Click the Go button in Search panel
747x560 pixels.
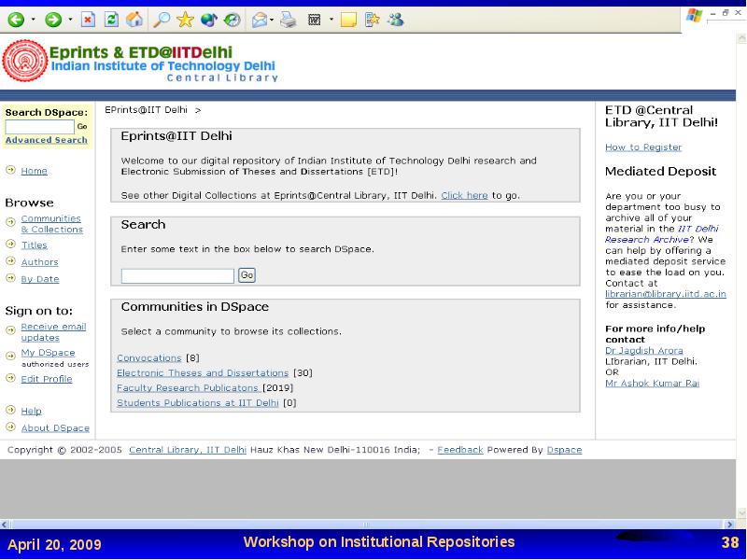247,275
